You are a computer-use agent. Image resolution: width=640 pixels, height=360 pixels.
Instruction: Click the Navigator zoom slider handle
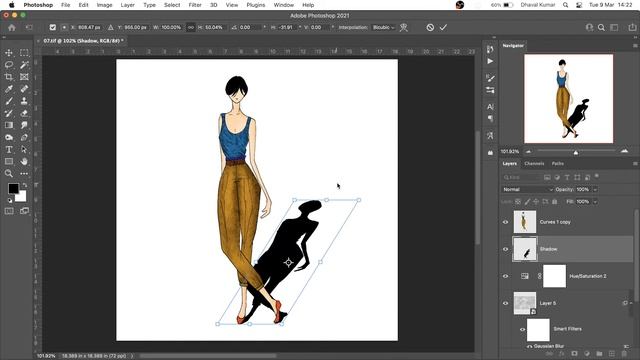(x=576, y=152)
